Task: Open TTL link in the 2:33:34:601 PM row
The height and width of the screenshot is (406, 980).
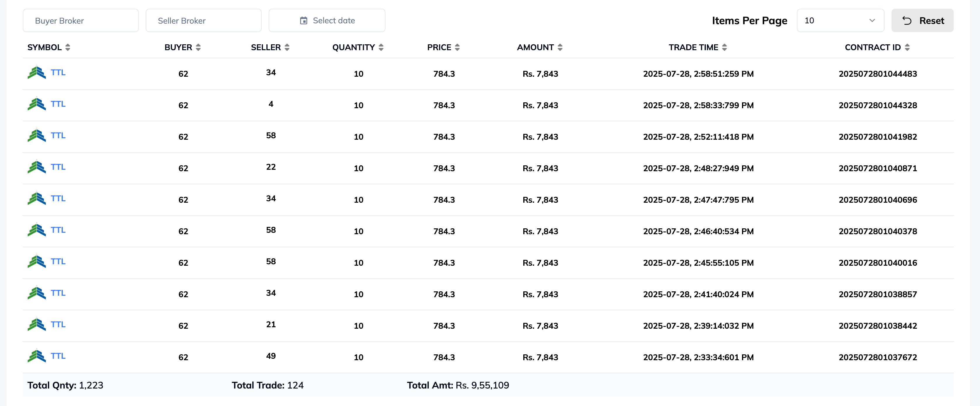Action: [58, 356]
